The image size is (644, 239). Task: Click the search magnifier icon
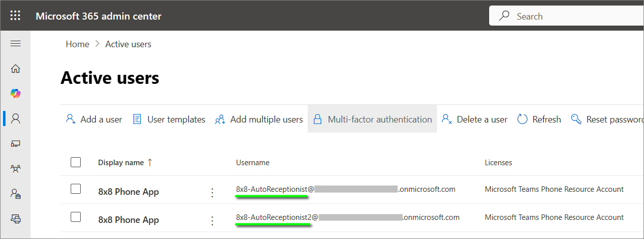(x=504, y=16)
